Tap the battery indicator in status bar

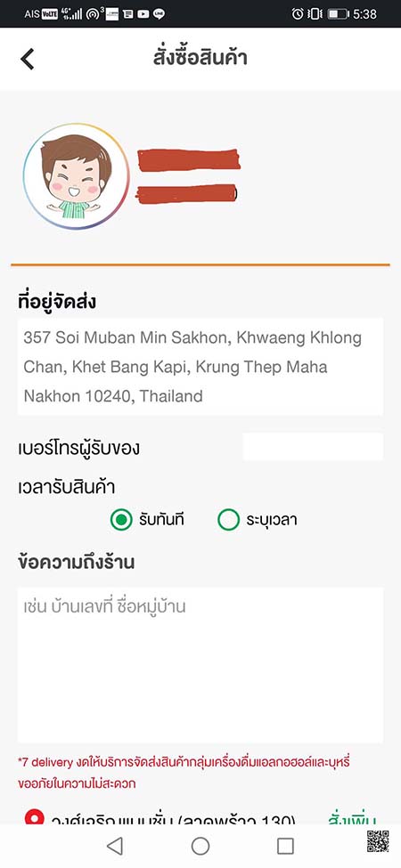coord(338,14)
